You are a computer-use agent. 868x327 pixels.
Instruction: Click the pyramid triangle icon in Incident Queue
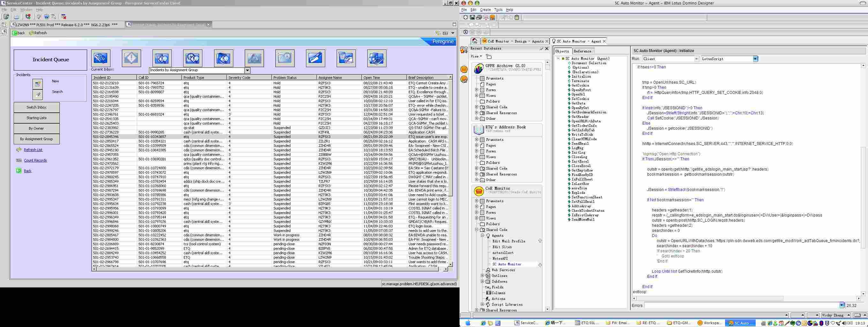(254, 58)
